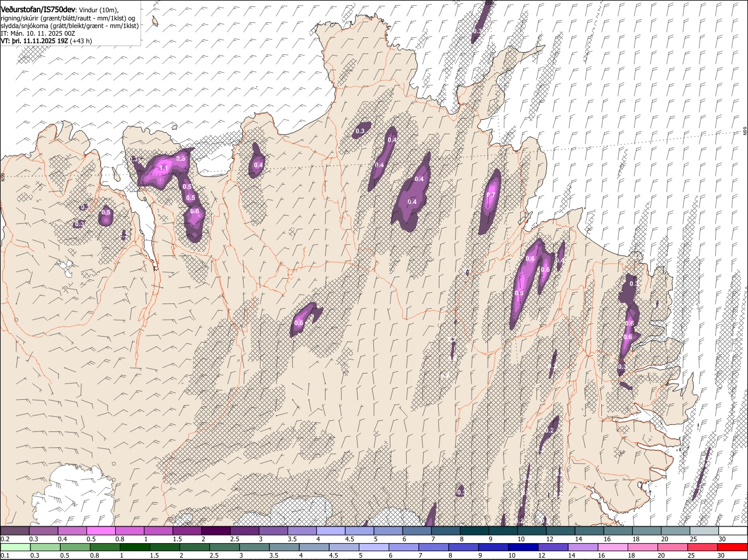Click the 30 label in lower legend
The image size is (748, 560).
[721, 556]
